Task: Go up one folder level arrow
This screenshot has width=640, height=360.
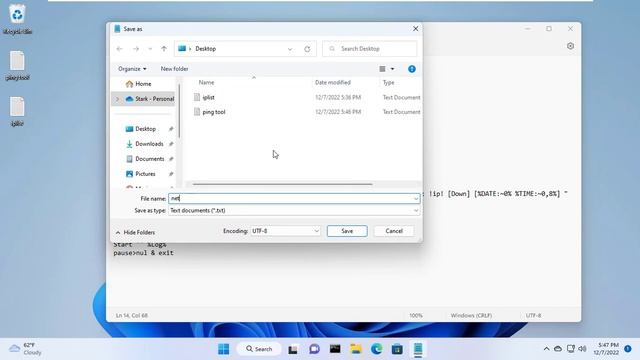Action: tap(164, 49)
